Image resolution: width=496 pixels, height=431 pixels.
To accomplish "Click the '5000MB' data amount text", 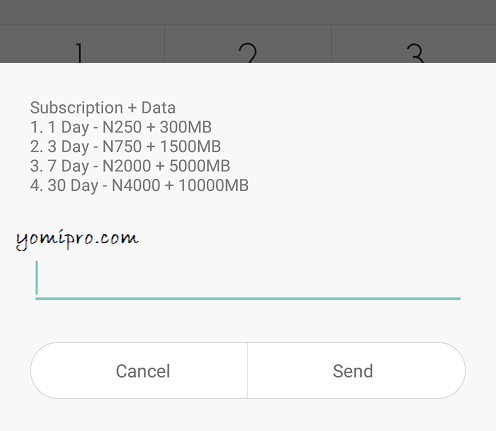I will tap(200, 166).
